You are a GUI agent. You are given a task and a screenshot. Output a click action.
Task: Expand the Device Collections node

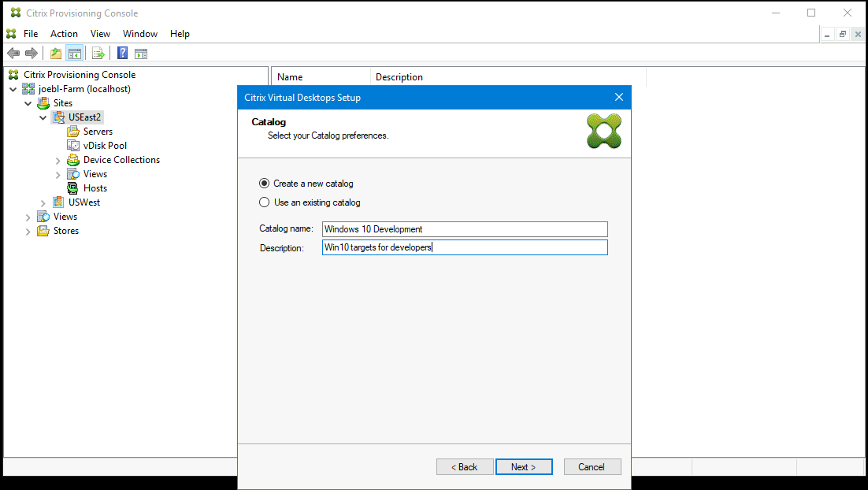pos(57,159)
